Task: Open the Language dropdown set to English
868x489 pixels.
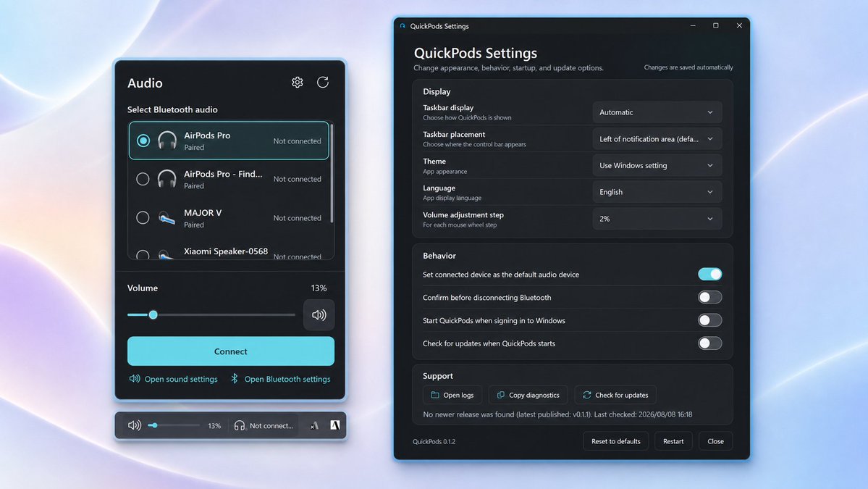Action: [657, 192]
